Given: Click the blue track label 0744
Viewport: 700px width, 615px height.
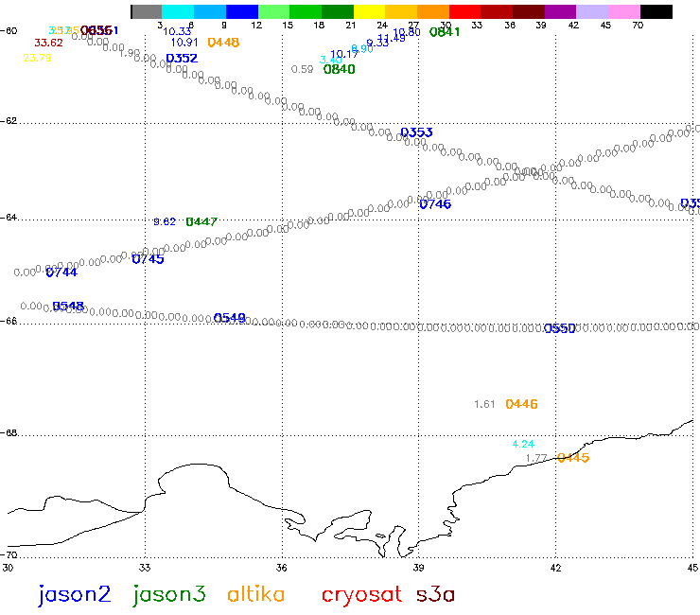Looking at the screenshot, I should click(61, 272).
